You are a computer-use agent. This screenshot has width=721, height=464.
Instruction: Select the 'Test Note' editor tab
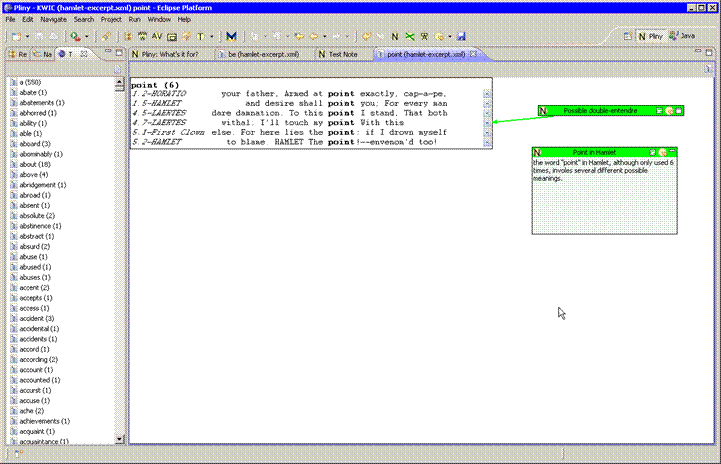tap(343, 54)
